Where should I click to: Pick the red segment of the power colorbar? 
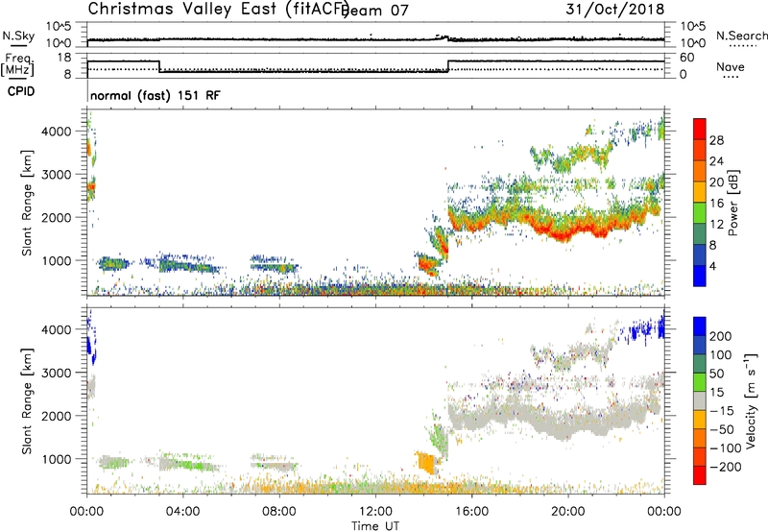[x=700, y=130]
